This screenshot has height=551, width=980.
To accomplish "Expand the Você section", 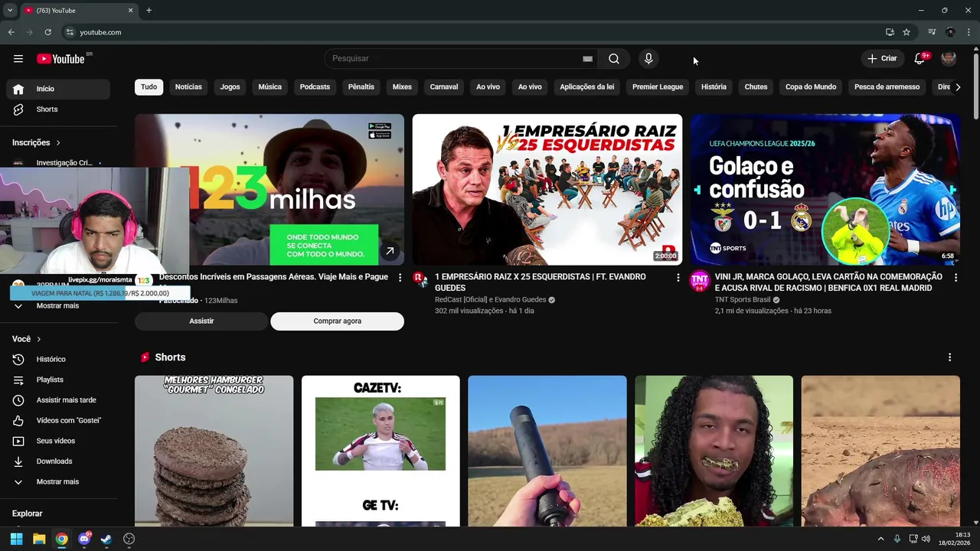I will pyautogui.click(x=26, y=339).
